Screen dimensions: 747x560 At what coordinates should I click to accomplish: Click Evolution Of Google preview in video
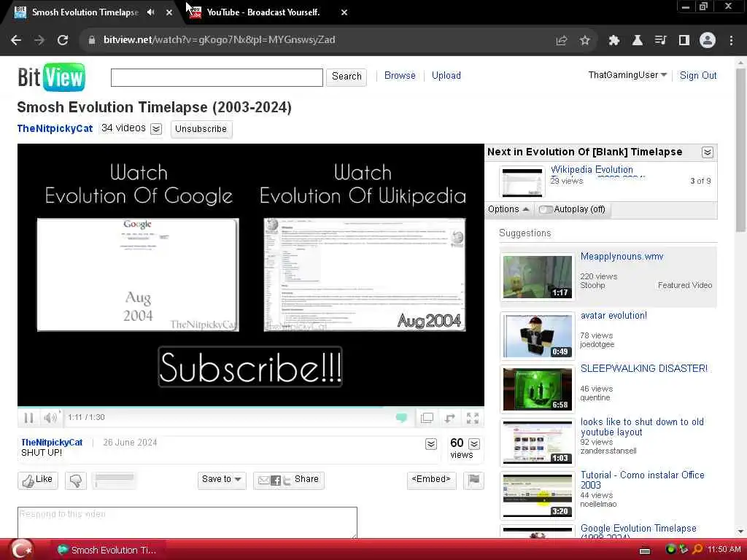tap(138, 275)
